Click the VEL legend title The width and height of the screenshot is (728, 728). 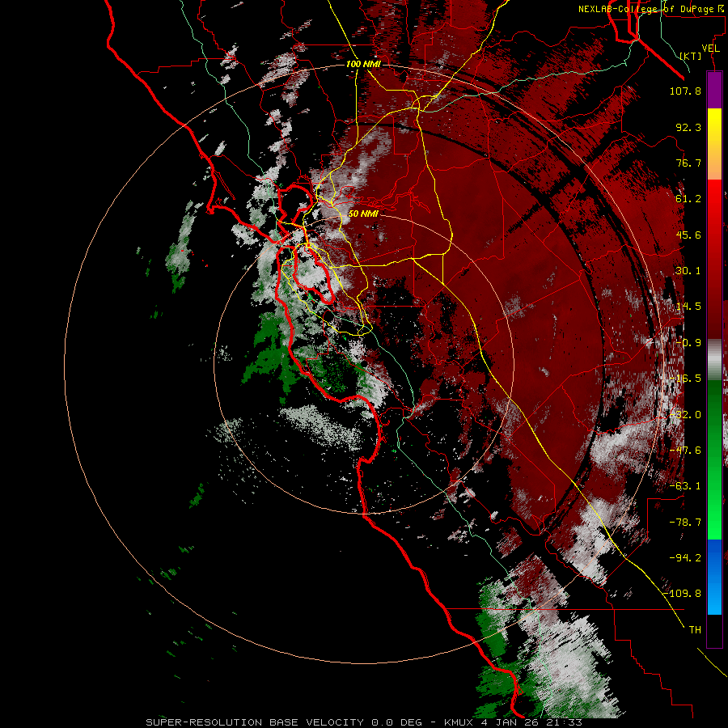(711, 49)
